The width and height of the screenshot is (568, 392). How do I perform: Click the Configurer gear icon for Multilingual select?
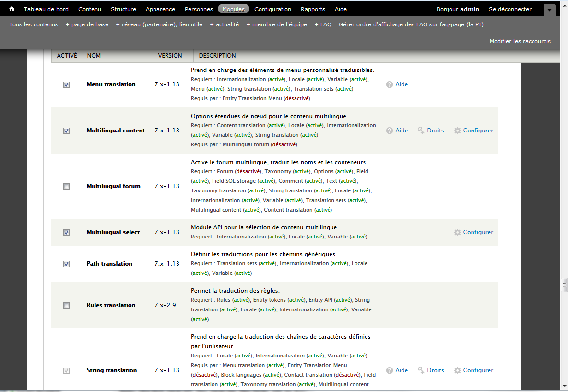(x=457, y=232)
